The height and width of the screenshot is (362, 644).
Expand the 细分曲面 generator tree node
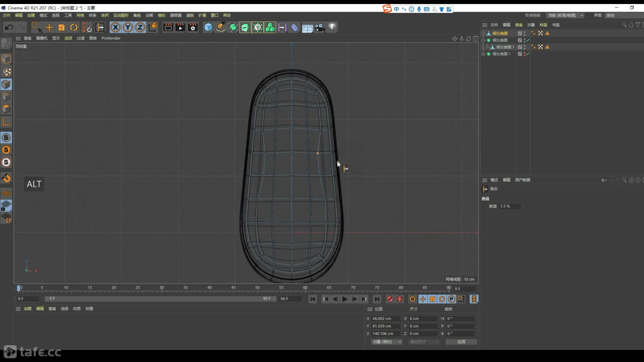(x=484, y=40)
